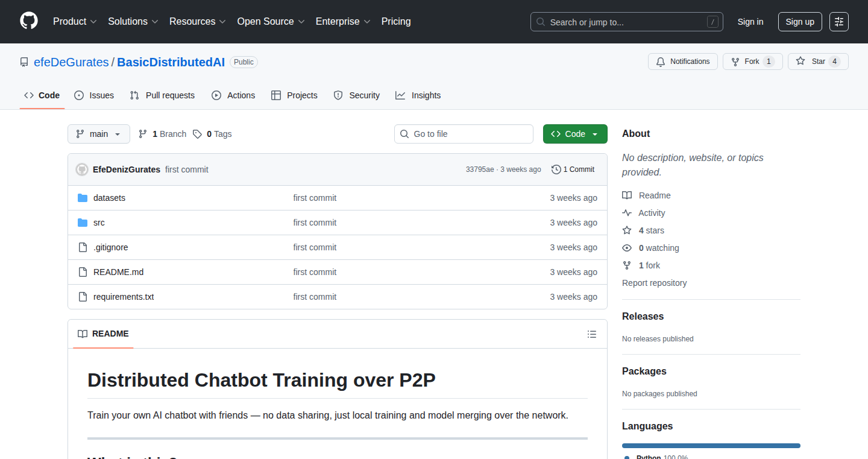Image resolution: width=868 pixels, height=459 pixels.
Task: Switch to the Code tab
Action: (x=42, y=95)
